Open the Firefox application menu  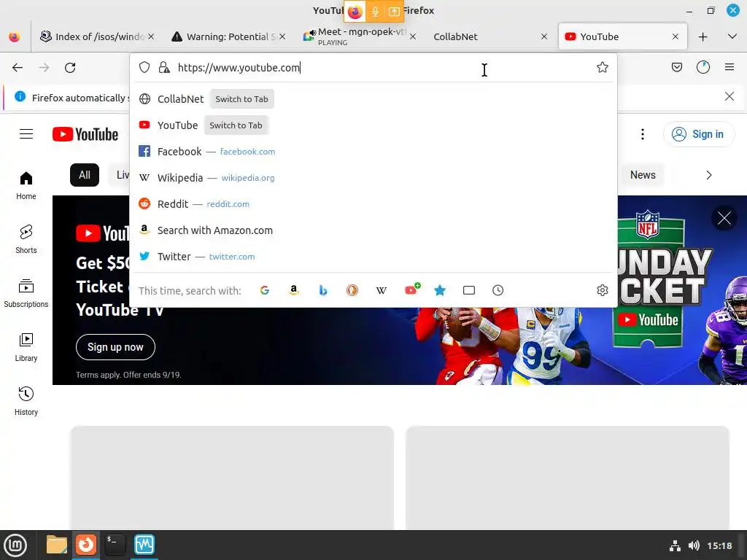[x=729, y=67]
